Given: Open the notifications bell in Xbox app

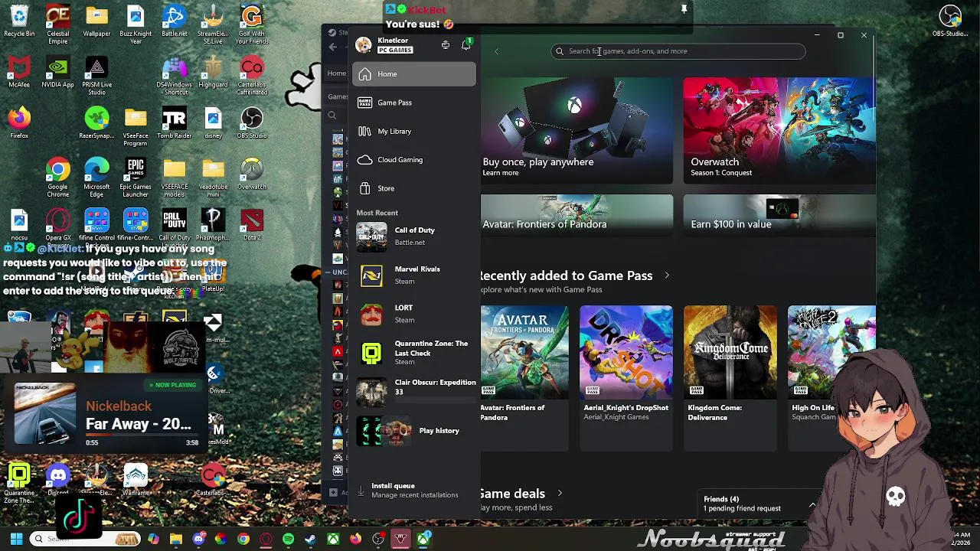Looking at the screenshot, I should point(465,45).
